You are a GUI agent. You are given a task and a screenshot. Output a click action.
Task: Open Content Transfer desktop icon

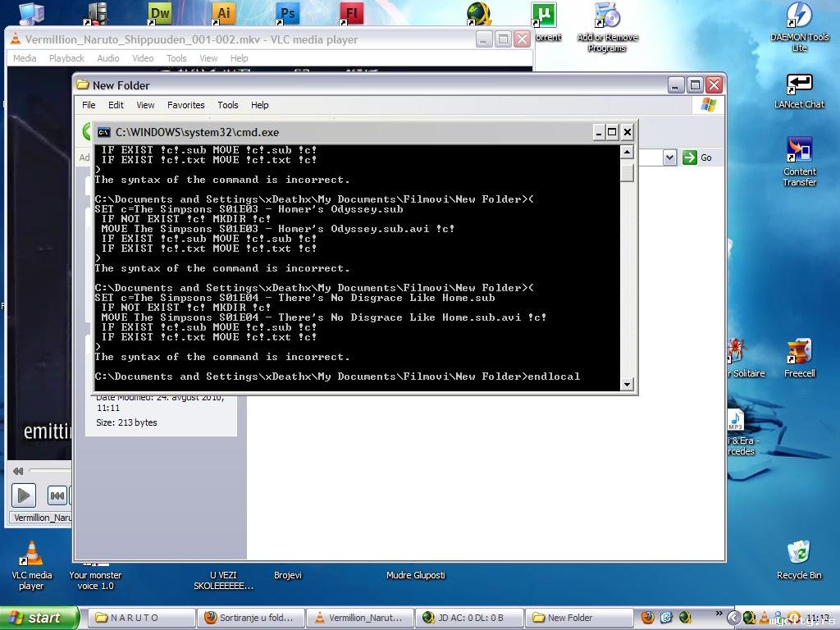pyautogui.click(x=799, y=162)
